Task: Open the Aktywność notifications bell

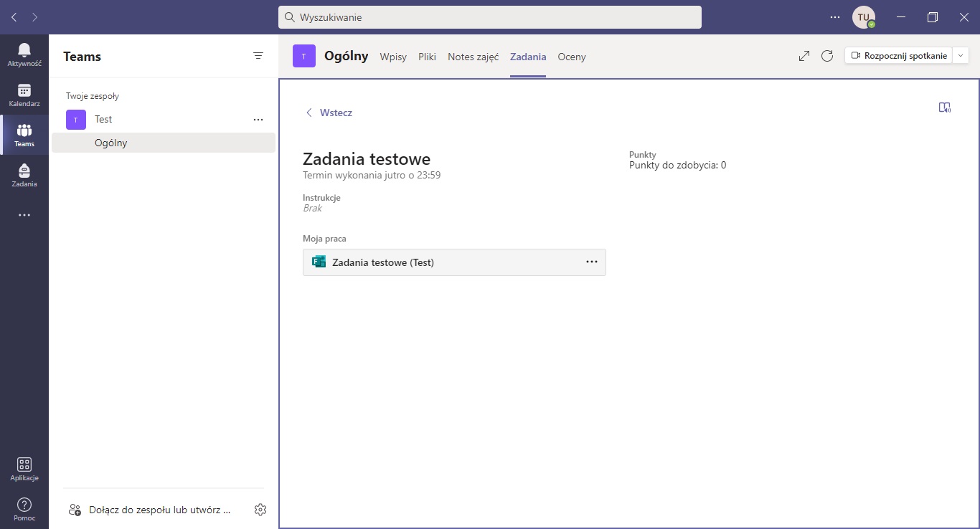Action: [x=24, y=54]
